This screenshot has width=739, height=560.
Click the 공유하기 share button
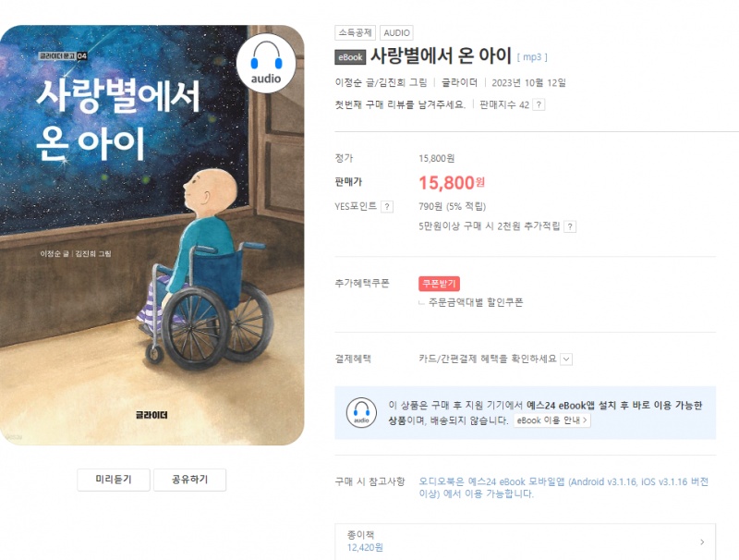point(190,480)
